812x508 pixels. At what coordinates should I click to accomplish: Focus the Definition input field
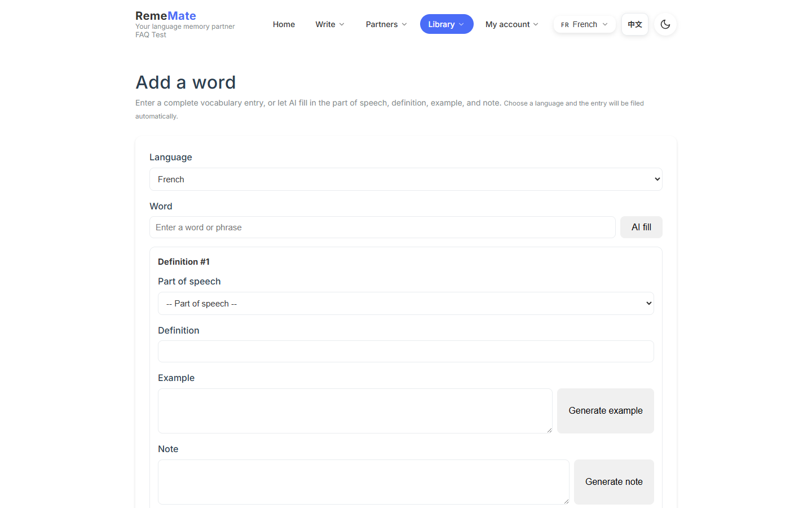(406, 352)
